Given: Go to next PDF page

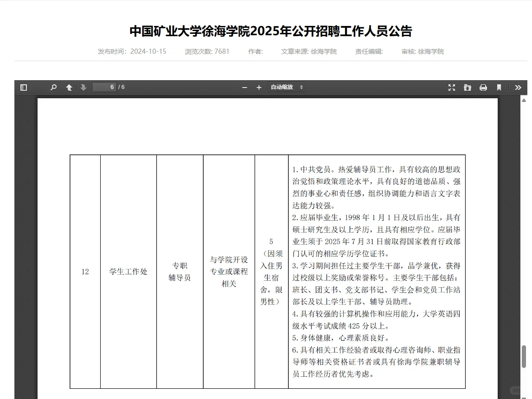Looking at the screenshot, I should pos(83,88).
